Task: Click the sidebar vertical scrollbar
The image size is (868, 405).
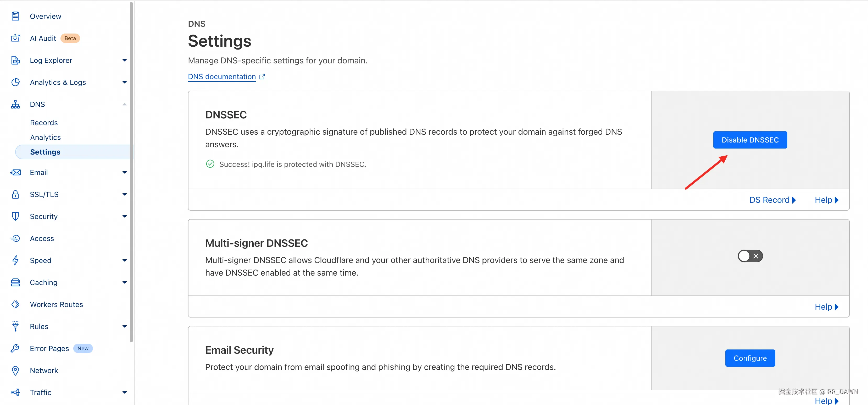Action: pyautogui.click(x=131, y=169)
